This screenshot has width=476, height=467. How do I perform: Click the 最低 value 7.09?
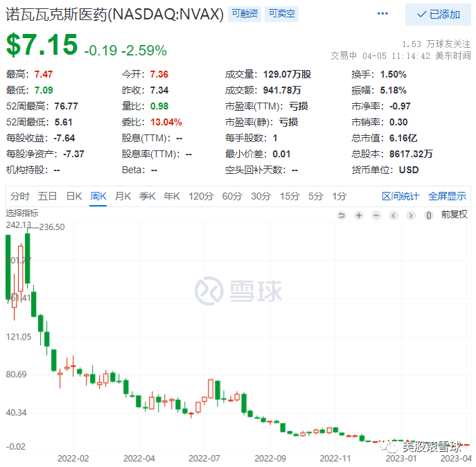coord(44,90)
